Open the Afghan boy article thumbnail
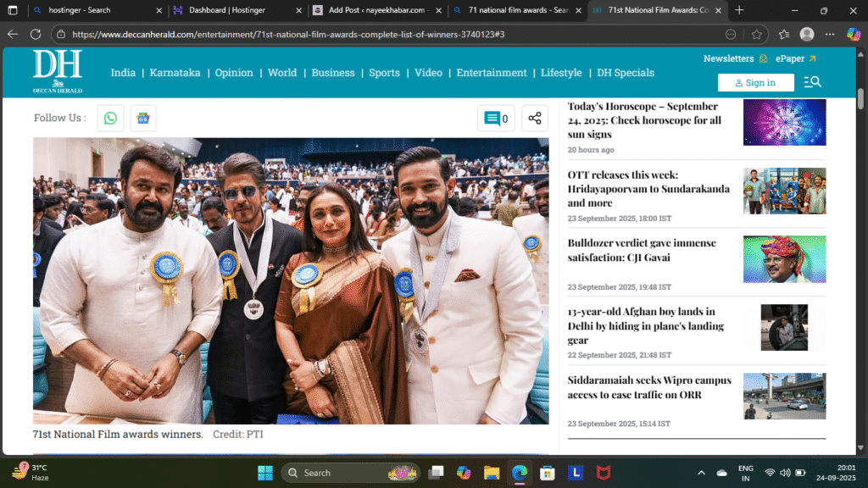The width and height of the screenshot is (868, 488). point(784,327)
